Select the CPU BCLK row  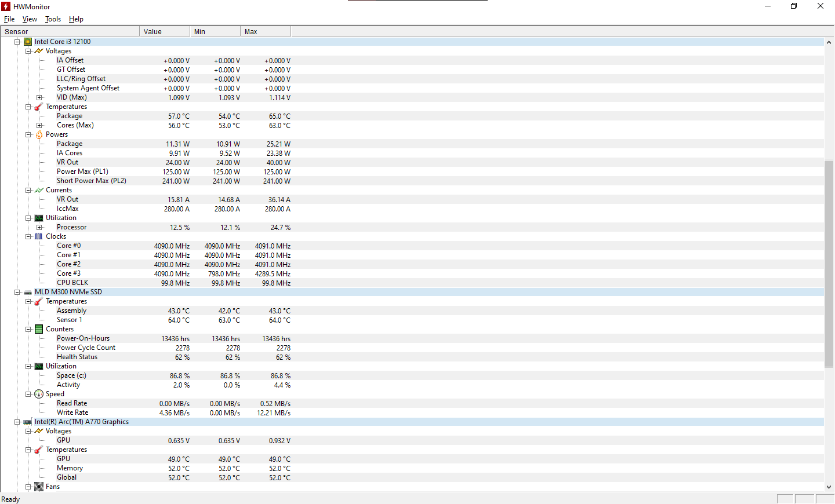click(x=412, y=283)
